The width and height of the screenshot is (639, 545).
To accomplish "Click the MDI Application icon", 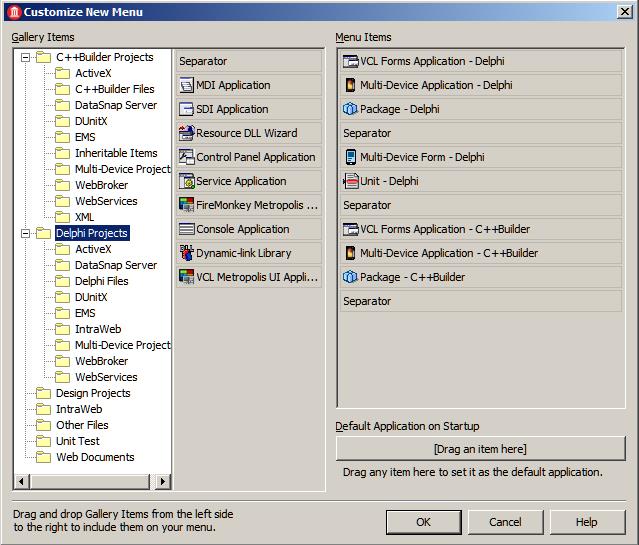I will pos(187,85).
